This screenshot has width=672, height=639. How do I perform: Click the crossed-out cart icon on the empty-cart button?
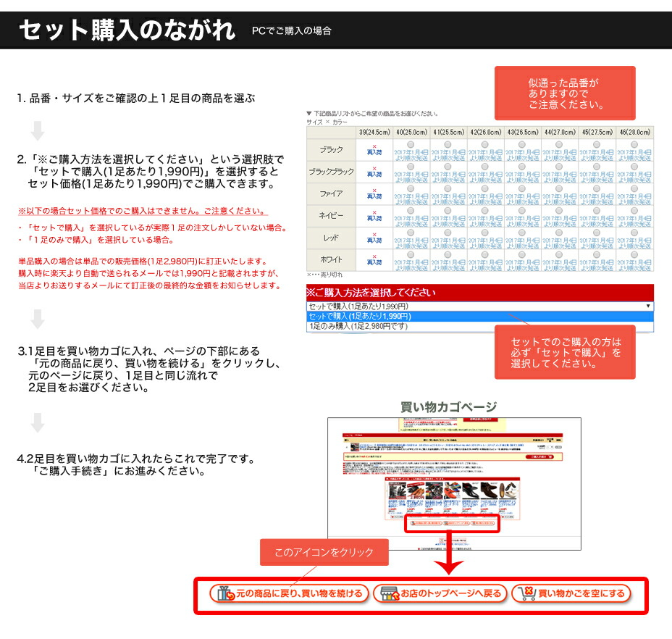point(526,593)
